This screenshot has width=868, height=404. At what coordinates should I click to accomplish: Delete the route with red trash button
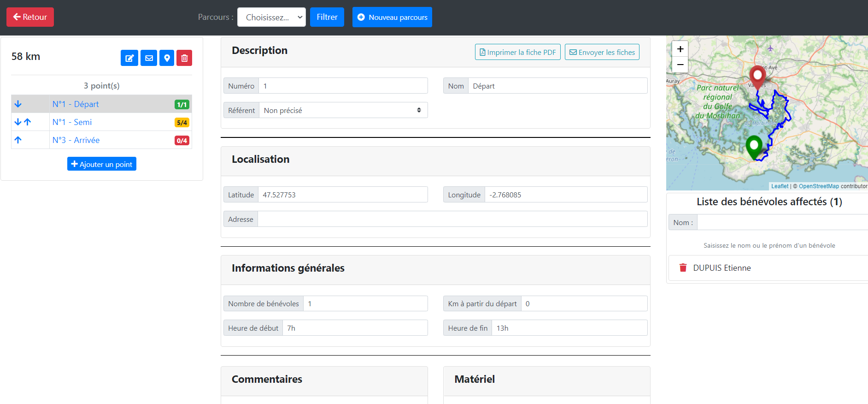tap(184, 58)
